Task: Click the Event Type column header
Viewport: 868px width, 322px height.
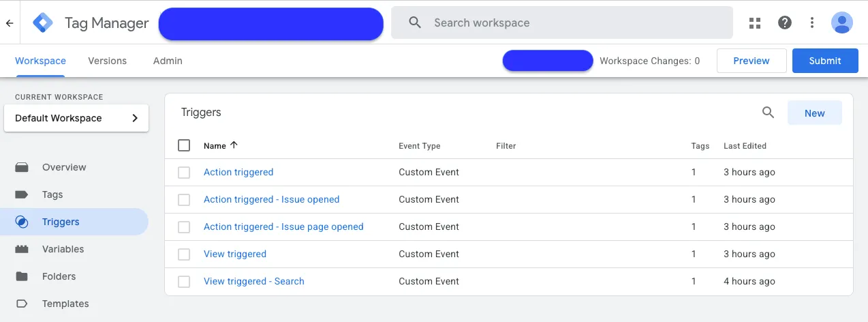Action: click(x=420, y=146)
